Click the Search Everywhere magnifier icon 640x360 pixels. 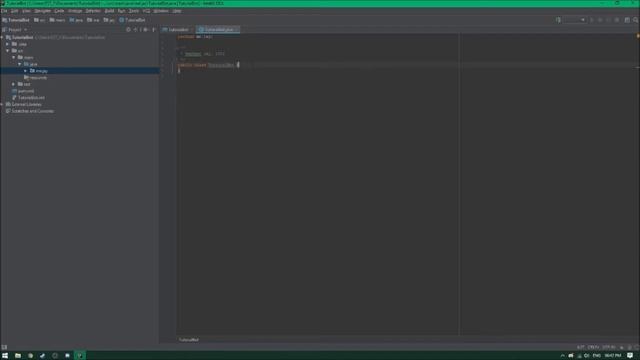636,20
